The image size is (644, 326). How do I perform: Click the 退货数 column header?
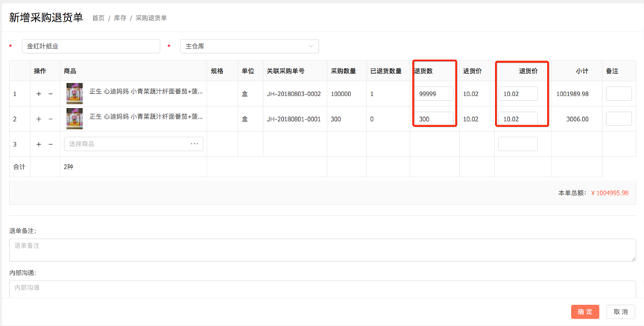point(423,71)
